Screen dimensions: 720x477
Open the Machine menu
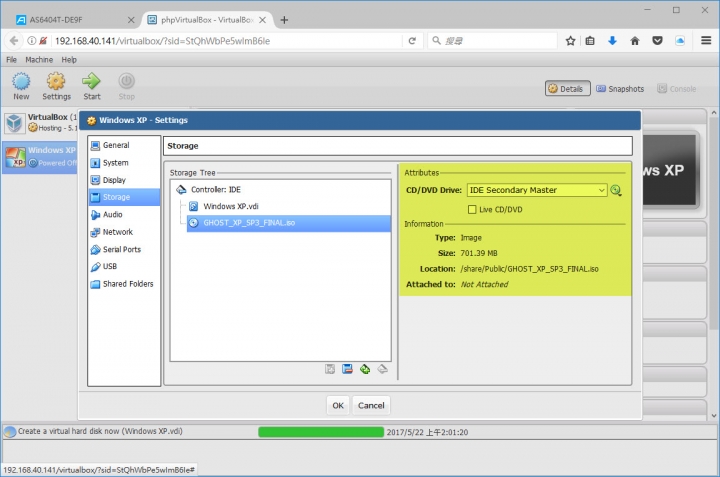tap(39, 60)
